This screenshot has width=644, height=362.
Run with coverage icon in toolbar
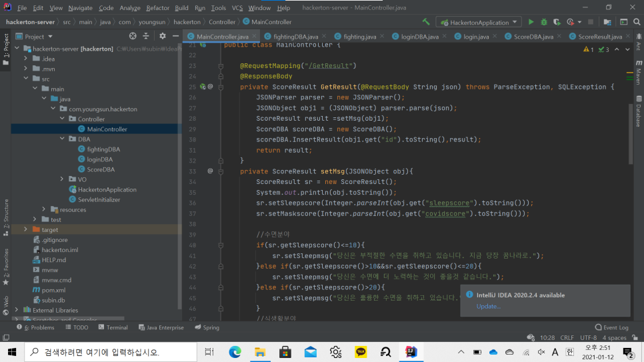coord(557,22)
